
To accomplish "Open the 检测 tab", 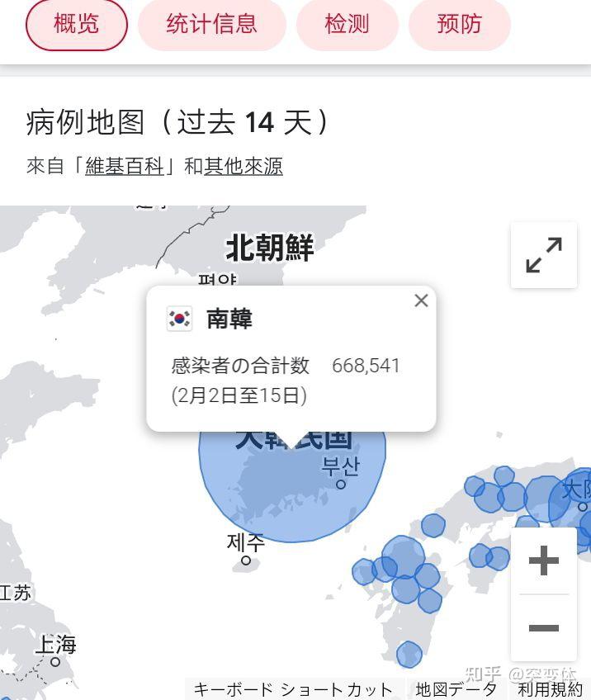I will [x=347, y=25].
